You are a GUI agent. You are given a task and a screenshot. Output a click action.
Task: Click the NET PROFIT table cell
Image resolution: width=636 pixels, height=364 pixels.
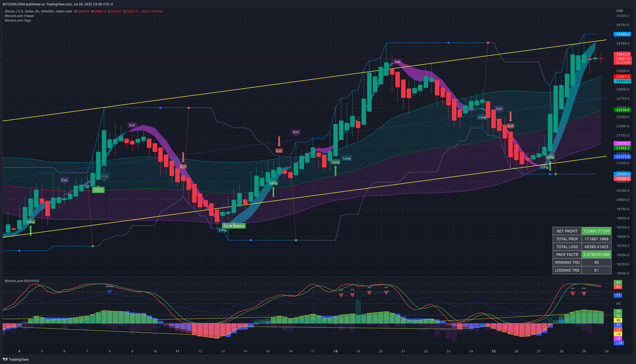click(567, 231)
